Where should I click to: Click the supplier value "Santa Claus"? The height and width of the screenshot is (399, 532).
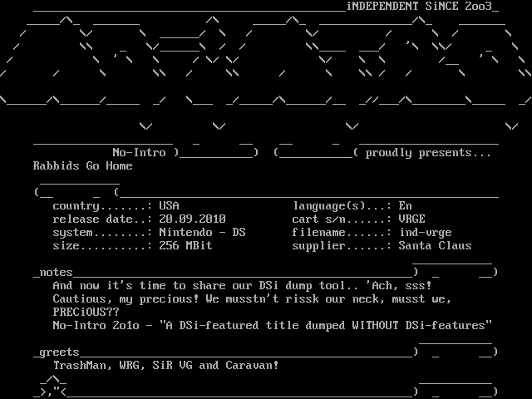(x=435, y=246)
